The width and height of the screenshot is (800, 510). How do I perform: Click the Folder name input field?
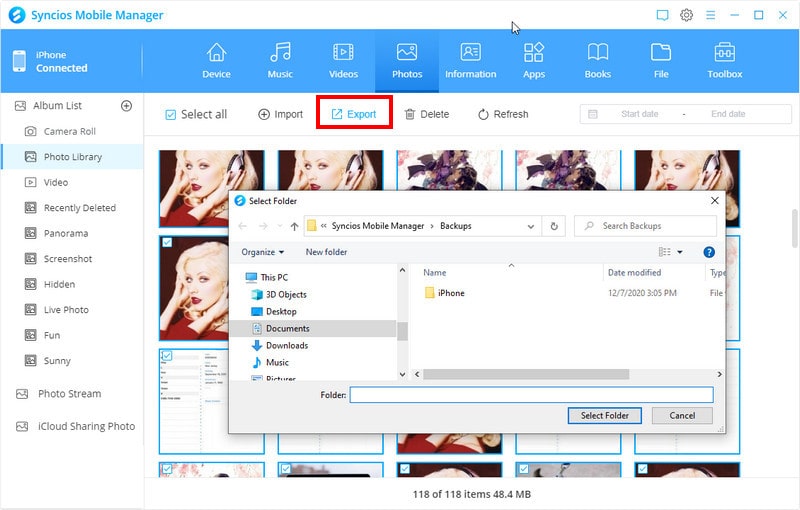[x=531, y=395]
